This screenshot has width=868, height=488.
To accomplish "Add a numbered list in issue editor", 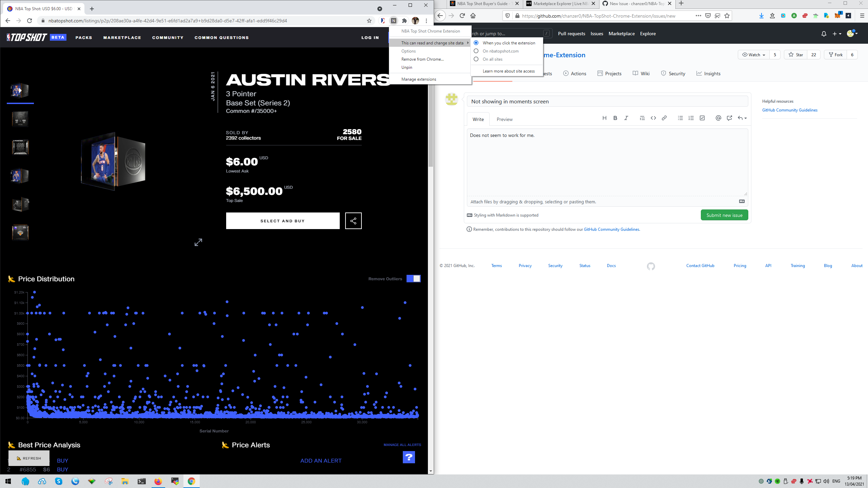I will pyautogui.click(x=691, y=118).
